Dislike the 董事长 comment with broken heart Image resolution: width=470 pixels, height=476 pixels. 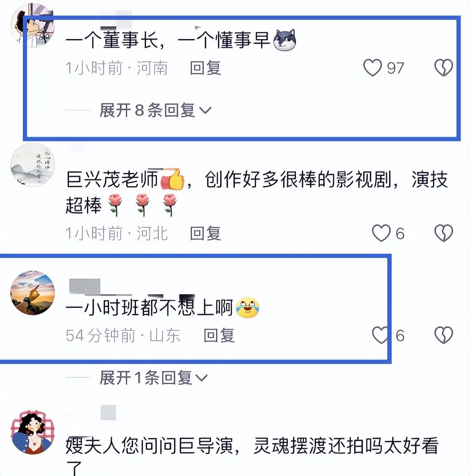click(443, 68)
